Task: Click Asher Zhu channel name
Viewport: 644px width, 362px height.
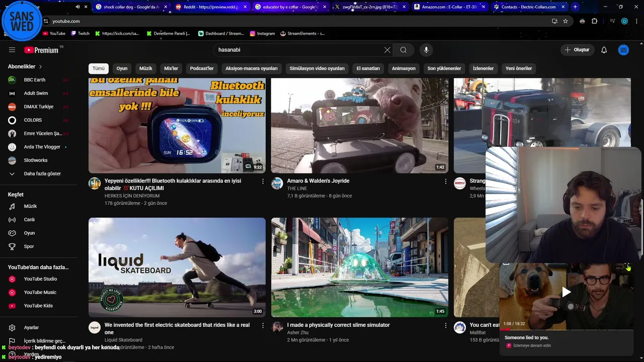Action: coord(298,332)
